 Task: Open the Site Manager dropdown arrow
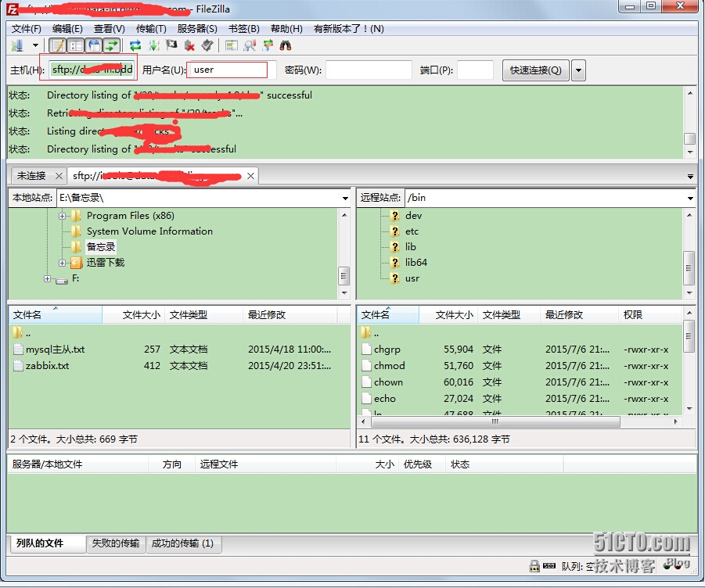tap(35, 45)
